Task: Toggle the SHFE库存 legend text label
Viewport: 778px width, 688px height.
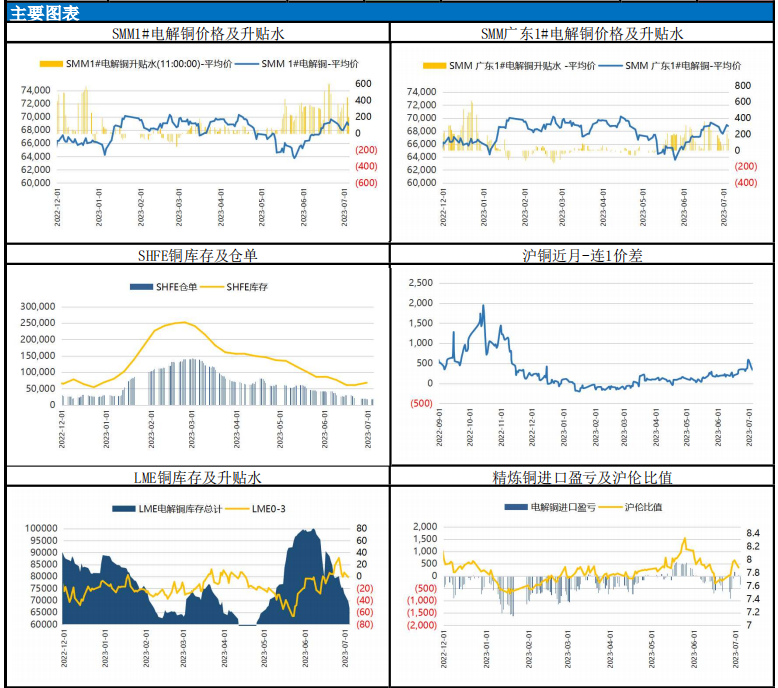Action: point(246,288)
